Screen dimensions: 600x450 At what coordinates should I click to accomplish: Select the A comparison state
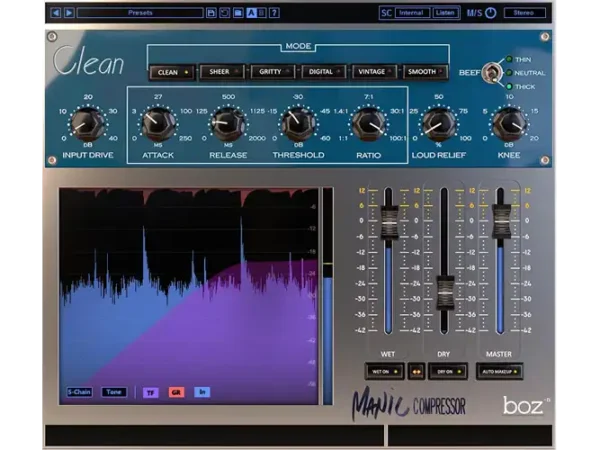tap(251, 13)
